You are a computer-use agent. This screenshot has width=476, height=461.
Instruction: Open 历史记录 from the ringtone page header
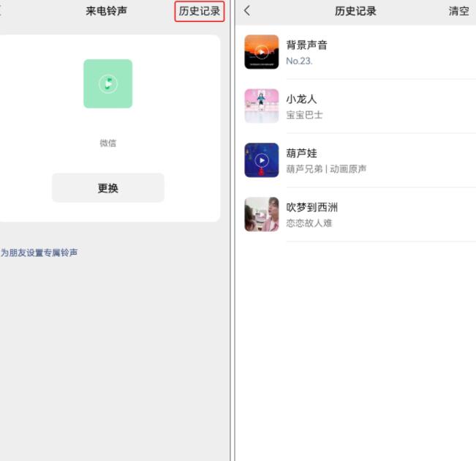click(199, 11)
